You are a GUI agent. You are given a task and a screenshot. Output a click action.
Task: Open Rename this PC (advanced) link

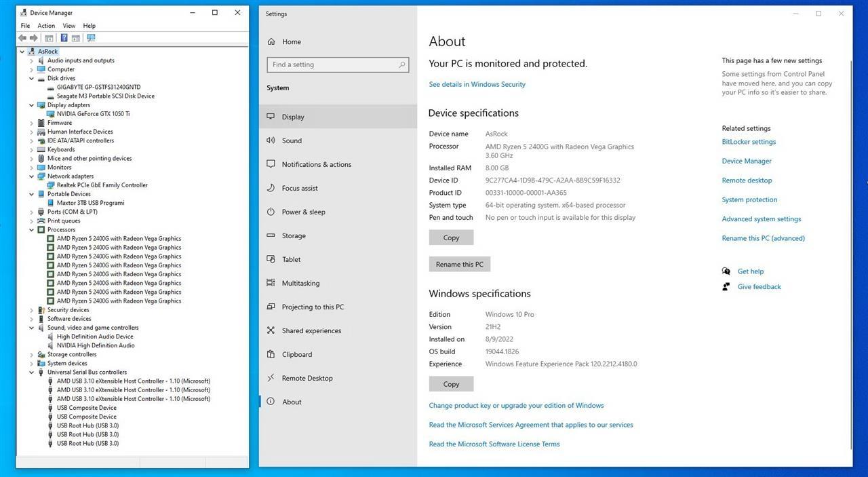click(x=764, y=238)
